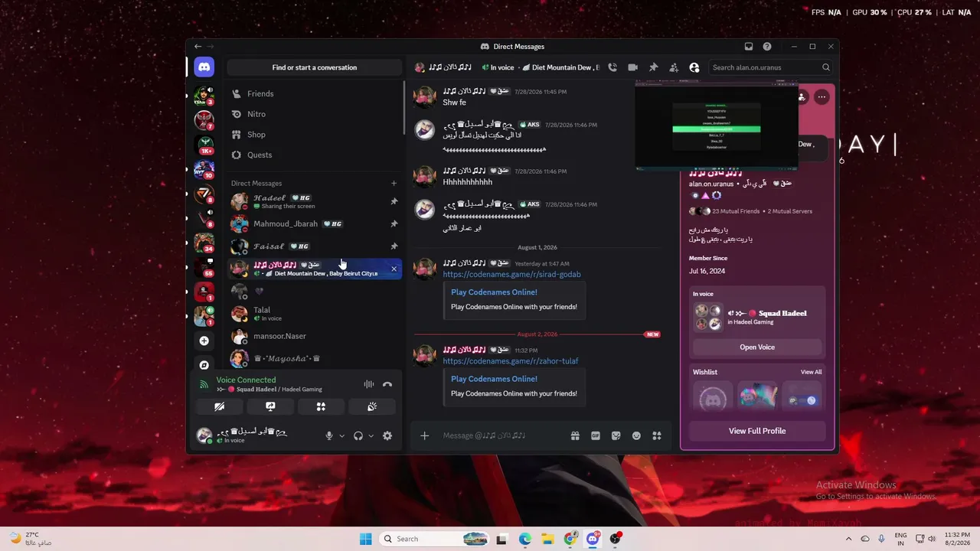Open the Discord inbox icon

(x=749, y=47)
